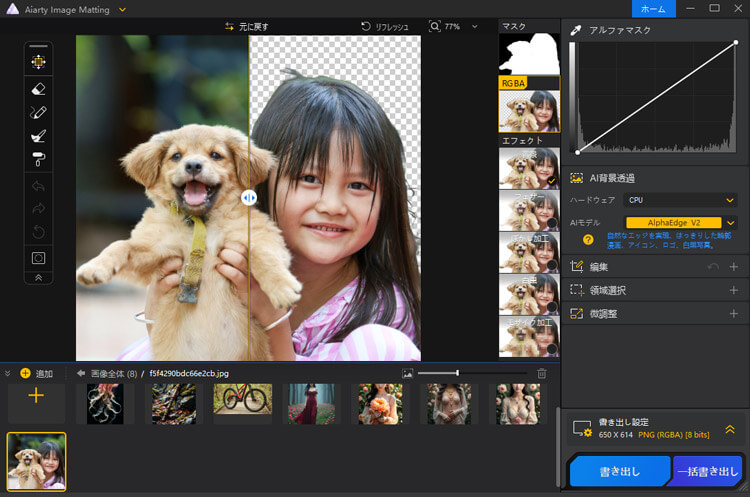
Task: Click the thumbnail size image icon
Action: (408, 374)
